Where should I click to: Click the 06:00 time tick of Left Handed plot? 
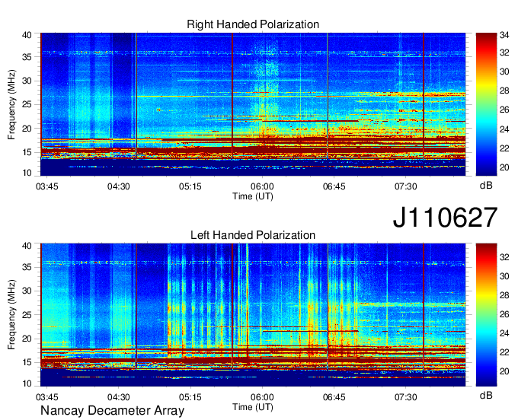(262, 397)
